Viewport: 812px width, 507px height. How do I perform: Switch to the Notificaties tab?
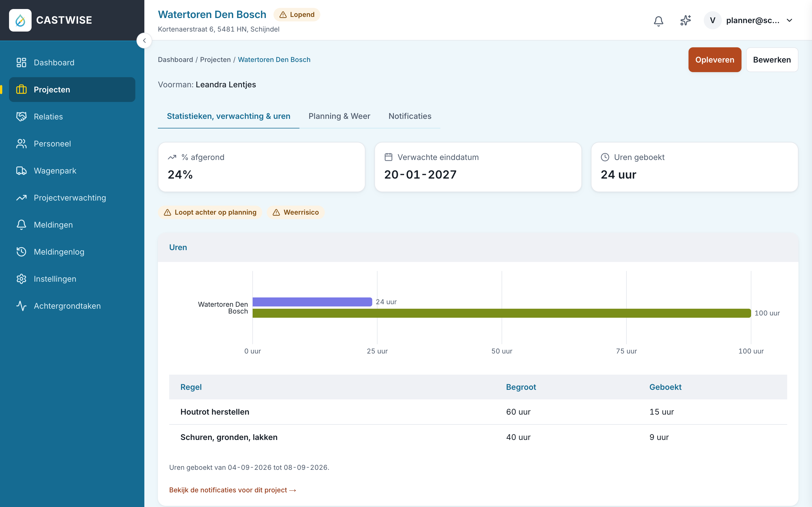(410, 116)
